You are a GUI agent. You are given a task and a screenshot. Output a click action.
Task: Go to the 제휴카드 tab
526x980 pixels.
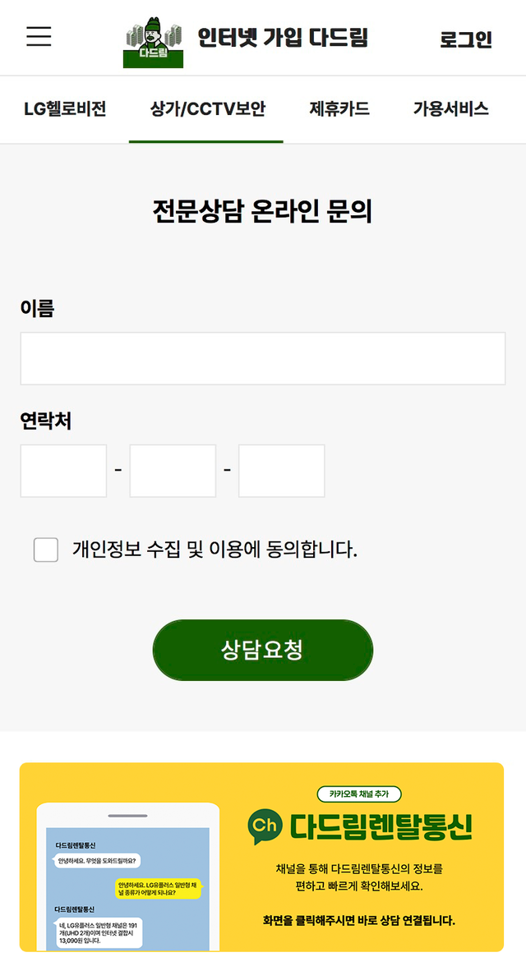coord(339,108)
